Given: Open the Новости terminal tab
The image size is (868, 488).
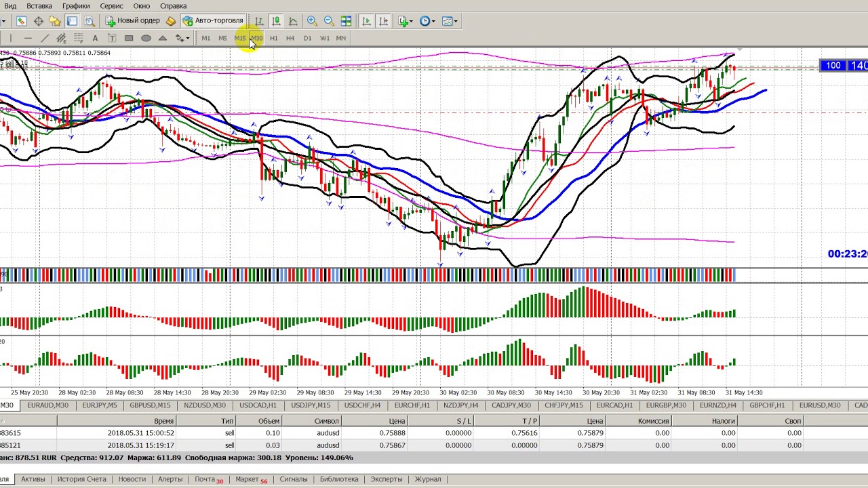Looking at the screenshot, I should click(132, 479).
